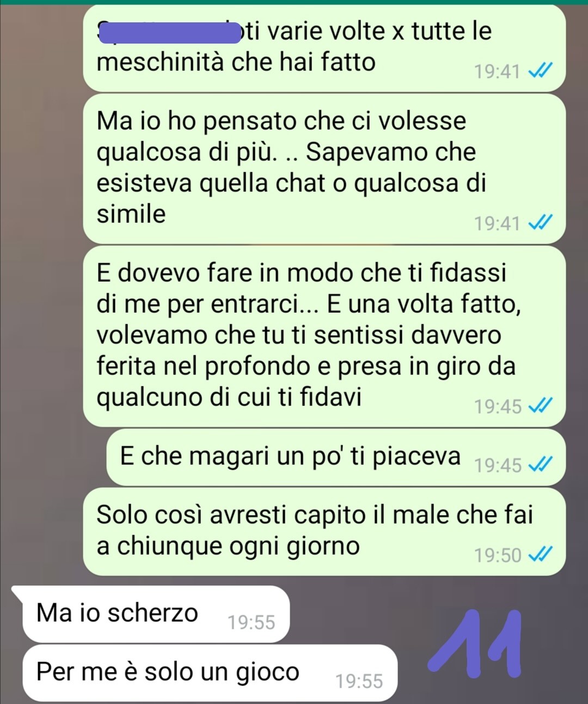Click the 19:50 timestamp on sent message

click(x=498, y=555)
